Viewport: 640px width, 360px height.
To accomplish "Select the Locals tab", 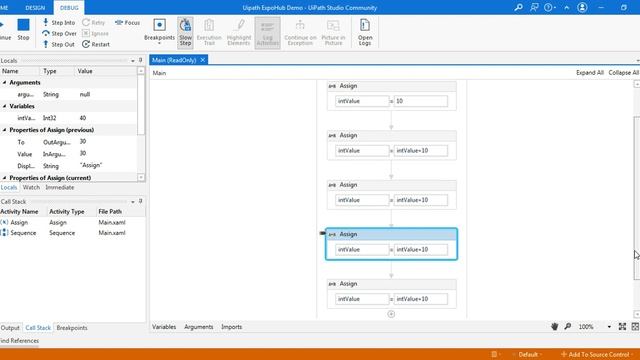I will click(9, 187).
